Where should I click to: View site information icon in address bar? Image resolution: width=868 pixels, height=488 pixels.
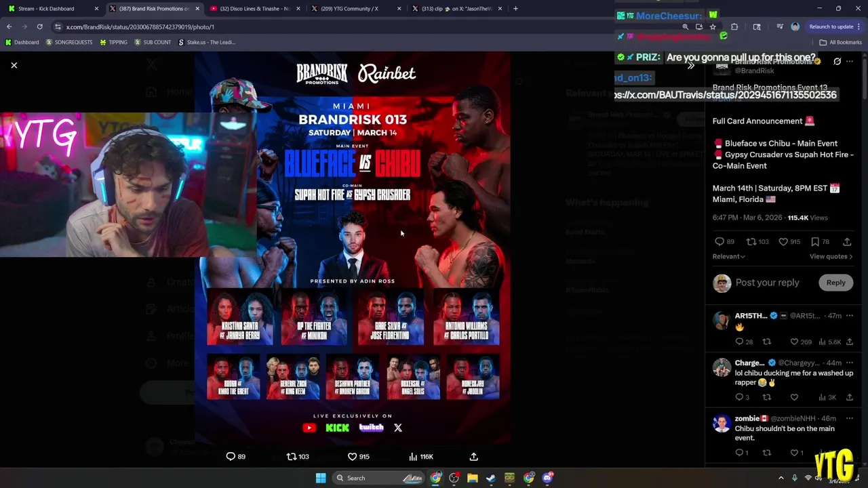(58, 27)
